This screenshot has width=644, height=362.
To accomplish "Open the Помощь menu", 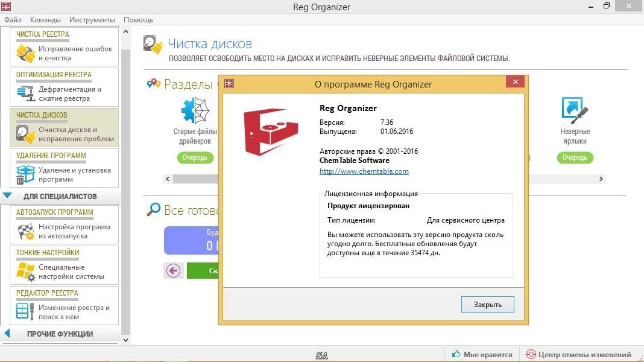I will (x=139, y=20).
